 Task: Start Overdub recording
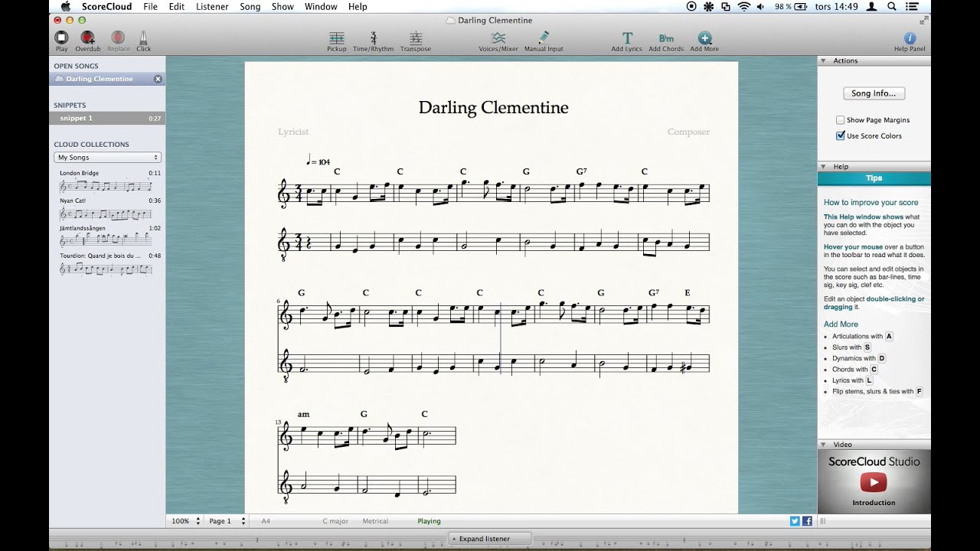pyautogui.click(x=88, y=41)
